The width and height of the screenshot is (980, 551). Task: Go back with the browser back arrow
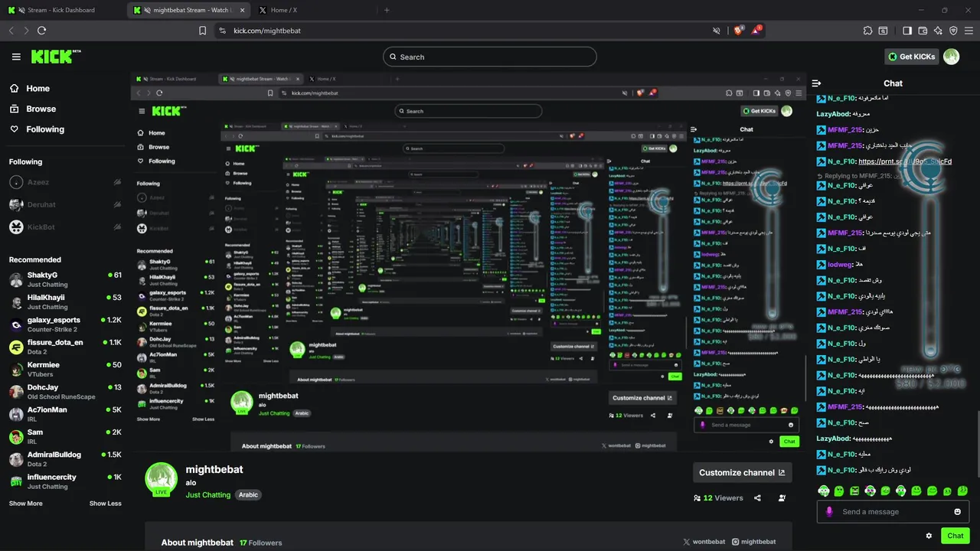[x=11, y=31]
